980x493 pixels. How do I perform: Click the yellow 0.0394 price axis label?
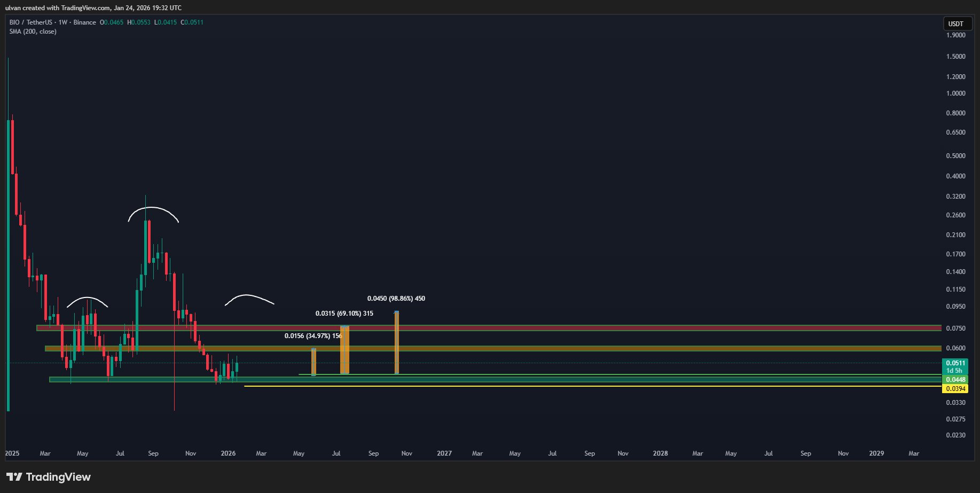point(955,389)
